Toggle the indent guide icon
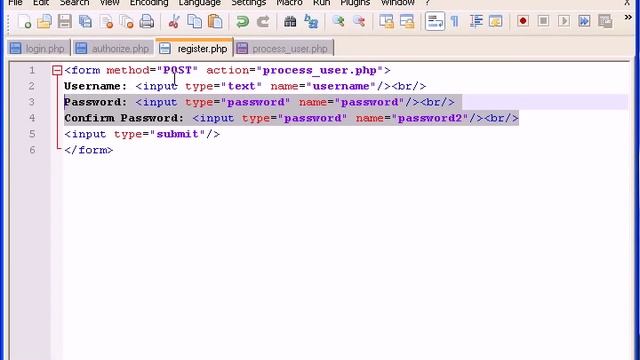640x360 pixels. [x=476, y=21]
